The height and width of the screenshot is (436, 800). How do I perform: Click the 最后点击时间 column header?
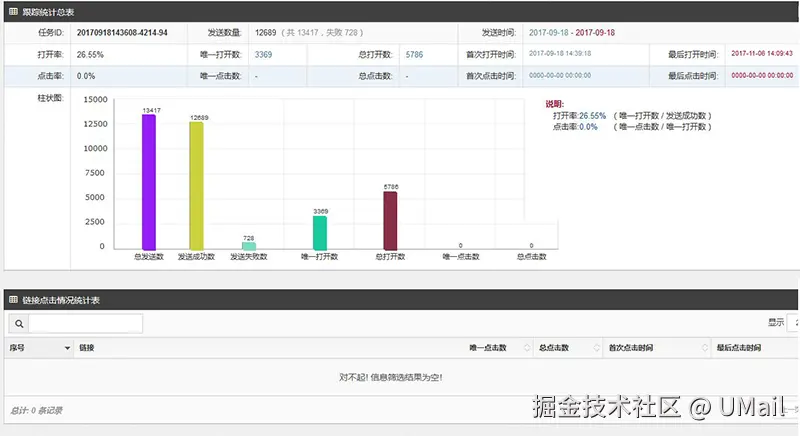tap(738, 348)
